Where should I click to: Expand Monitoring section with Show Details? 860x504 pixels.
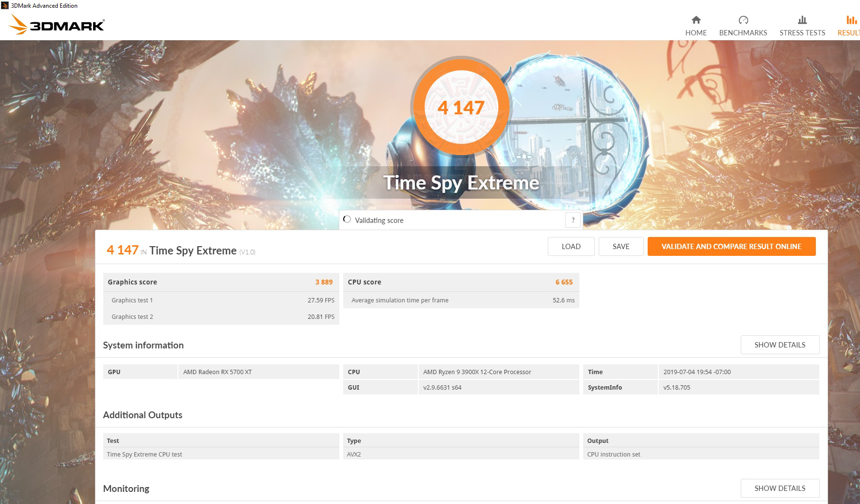[x=780, y=488]
